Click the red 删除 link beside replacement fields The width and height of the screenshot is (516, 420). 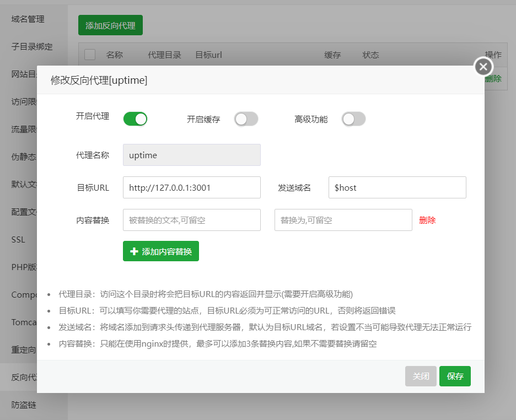[x=427, y=219]
